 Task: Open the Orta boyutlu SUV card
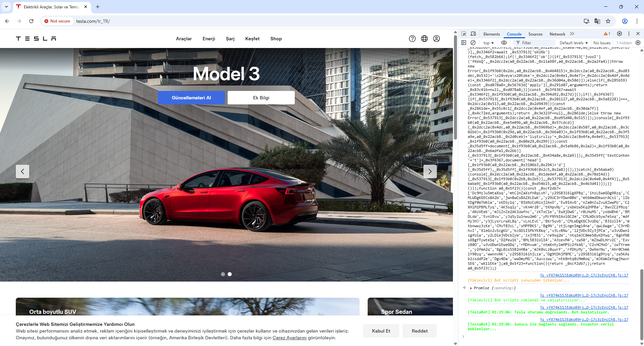point(187,306)
